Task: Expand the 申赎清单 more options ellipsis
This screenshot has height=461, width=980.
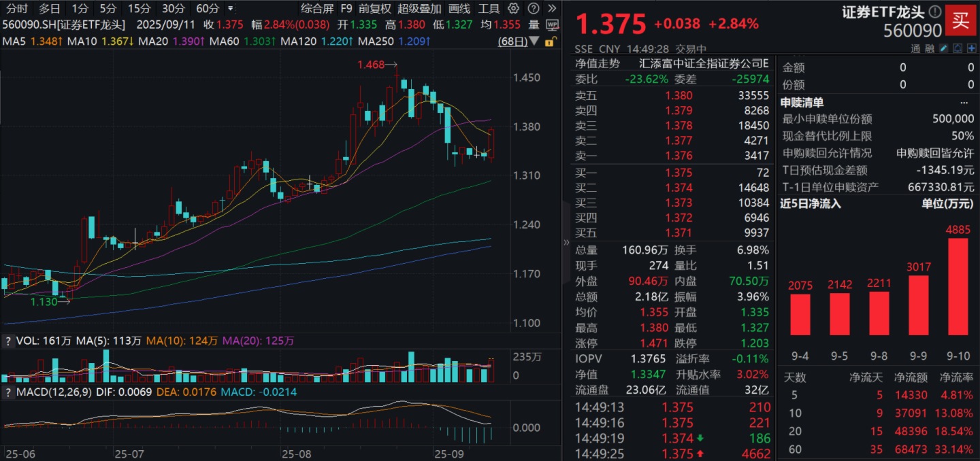Action: point(964,103)
